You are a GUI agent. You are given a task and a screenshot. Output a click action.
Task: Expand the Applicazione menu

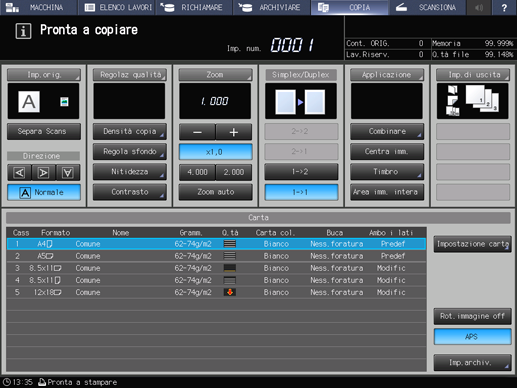[x=387, y=75]
